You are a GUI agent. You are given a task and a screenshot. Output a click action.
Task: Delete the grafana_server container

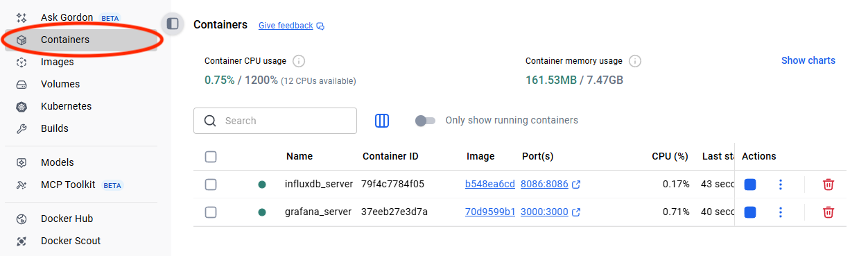828,212
